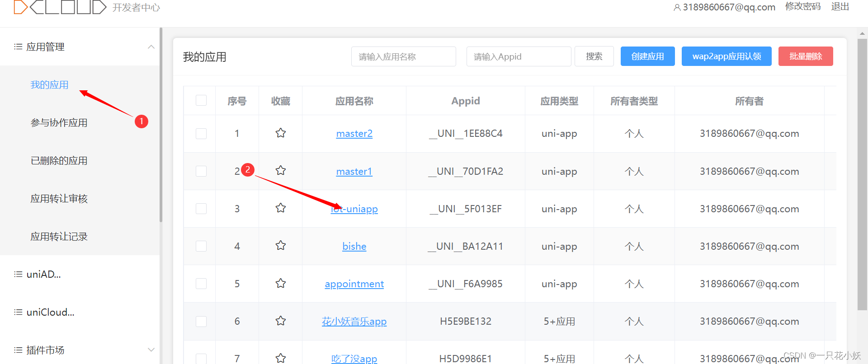Click Appid cell __UNI__F6A9985
The width and height of the screenshot is (868, 364).
[x=466, y=284]
